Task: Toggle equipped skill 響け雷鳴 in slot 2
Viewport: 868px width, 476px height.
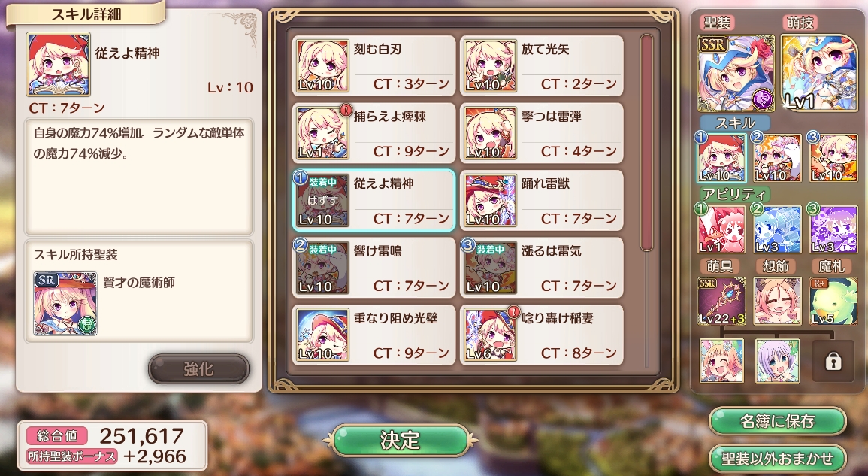Action: tap(374, 268)
